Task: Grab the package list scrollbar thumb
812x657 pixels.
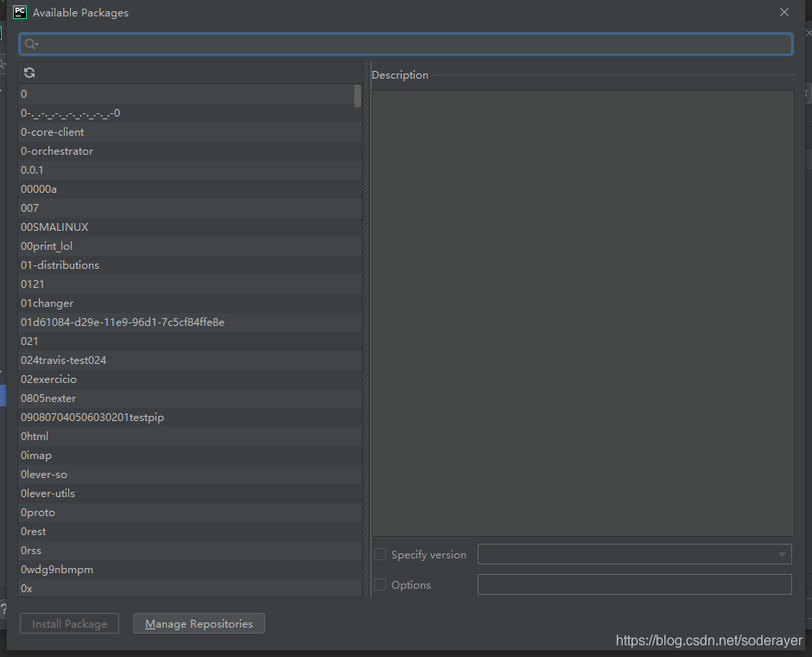Action: [x=358, y=96]
